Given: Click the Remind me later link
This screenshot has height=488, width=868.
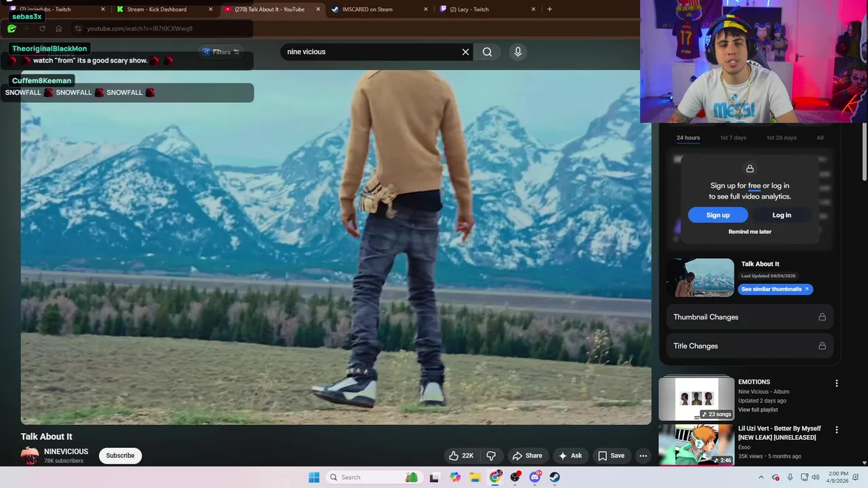Looking at the screenshot, I should click(x=749, y=232).
